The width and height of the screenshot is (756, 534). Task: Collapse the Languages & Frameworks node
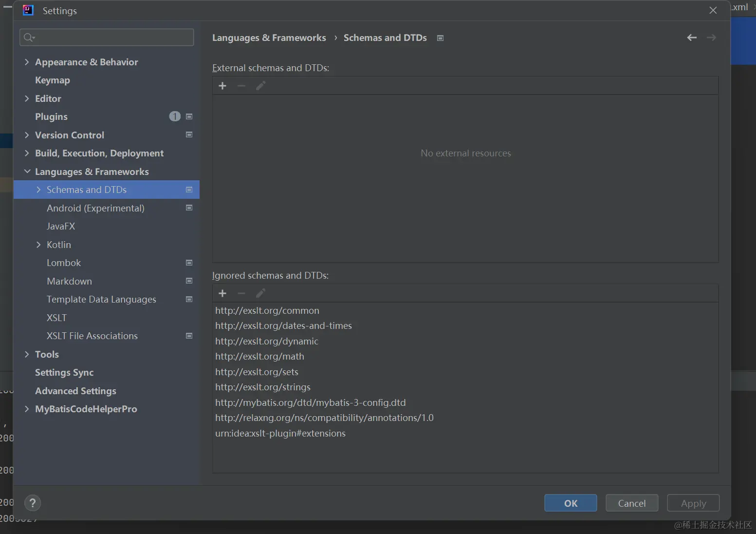(x=27, y=172)
